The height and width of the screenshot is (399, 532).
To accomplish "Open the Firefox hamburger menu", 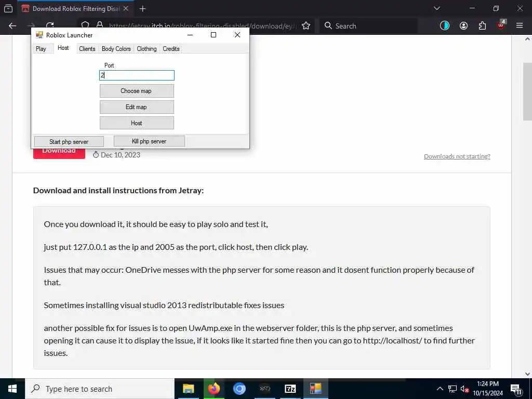I will pos(520,25).
